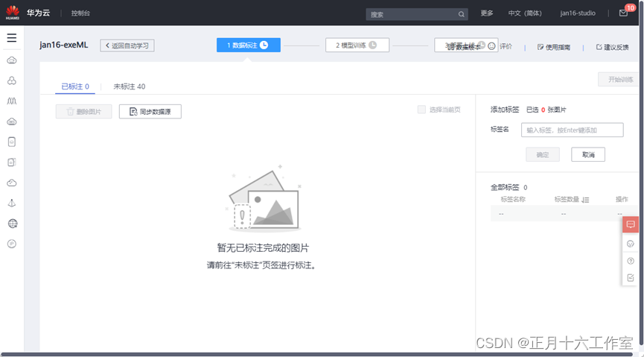
Task: Open the globe network sidebar icon
Action: pyautogui.click(x=13, y=224)
